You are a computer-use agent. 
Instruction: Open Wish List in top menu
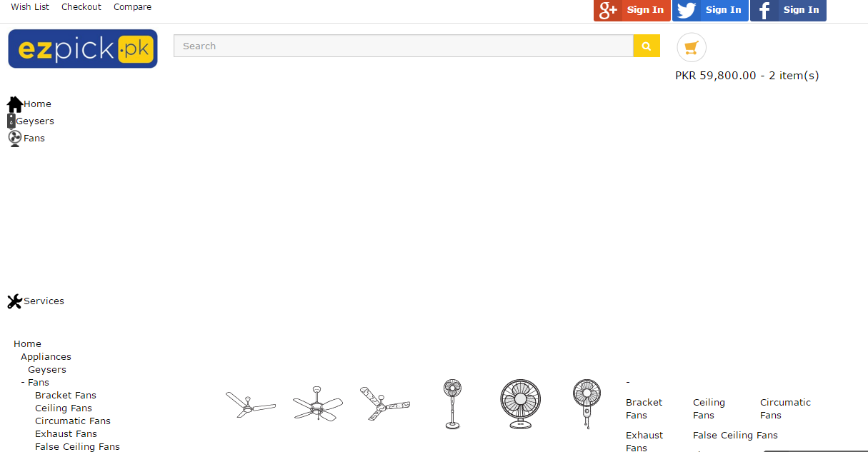[x=30, y=7]
